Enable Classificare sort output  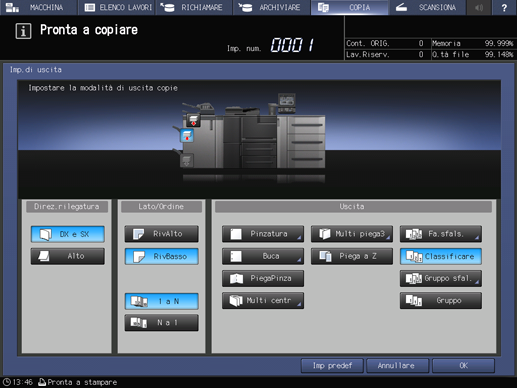[441, 256]
